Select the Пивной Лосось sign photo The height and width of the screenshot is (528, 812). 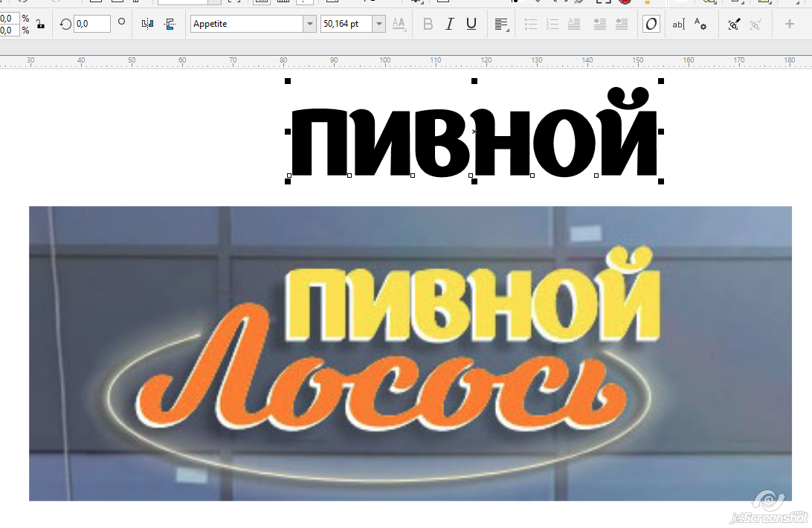pyautogui.click(x=410, y=353)
